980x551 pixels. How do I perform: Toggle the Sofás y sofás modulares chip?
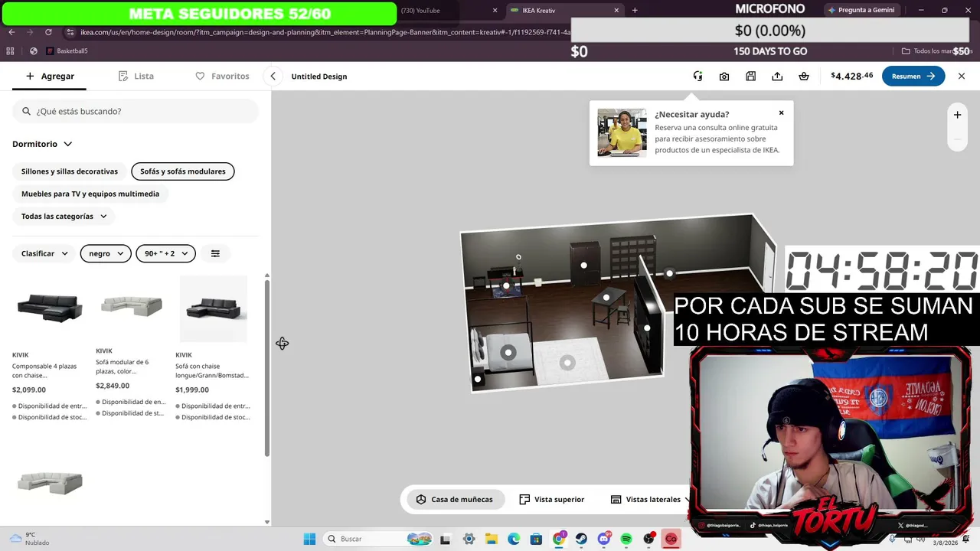point(183,171)
